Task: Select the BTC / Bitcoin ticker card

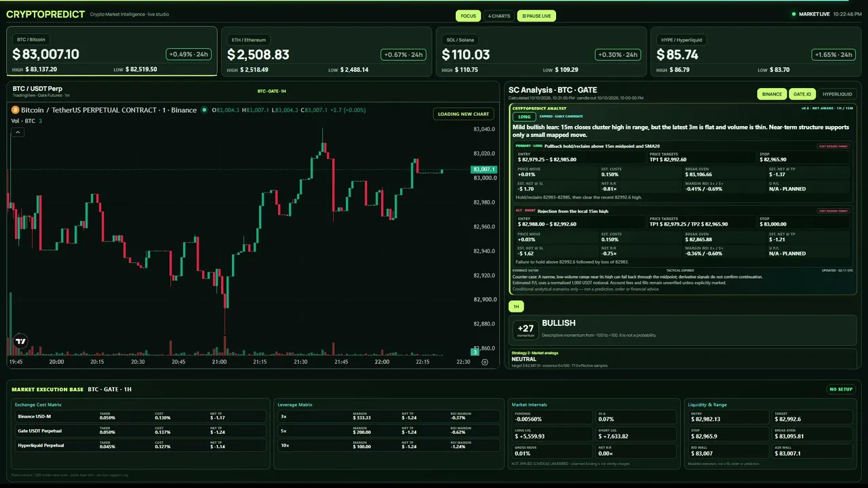Action: [x=112, y=52]
